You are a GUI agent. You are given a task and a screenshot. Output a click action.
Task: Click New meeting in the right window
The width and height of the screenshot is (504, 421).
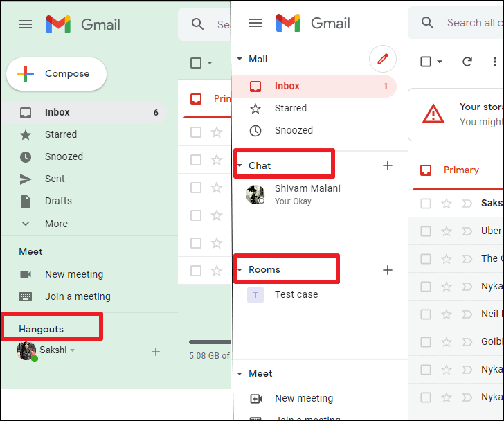tap(304, 399)
